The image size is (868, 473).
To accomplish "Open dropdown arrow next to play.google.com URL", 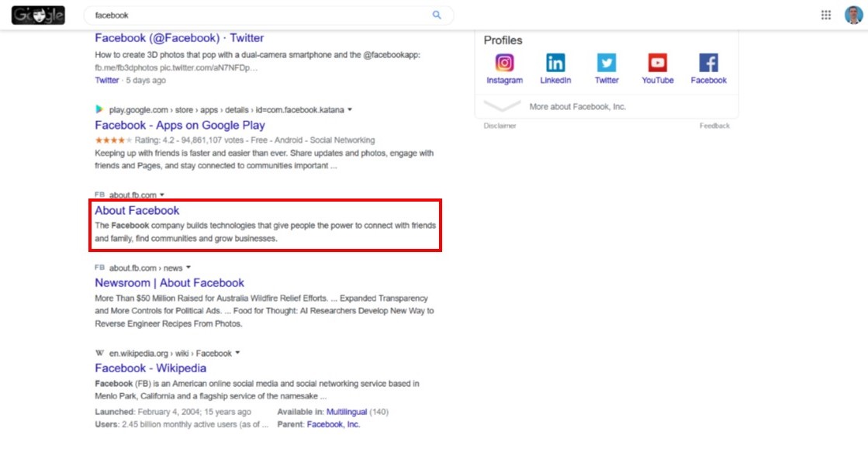I will tap(350, 110).
